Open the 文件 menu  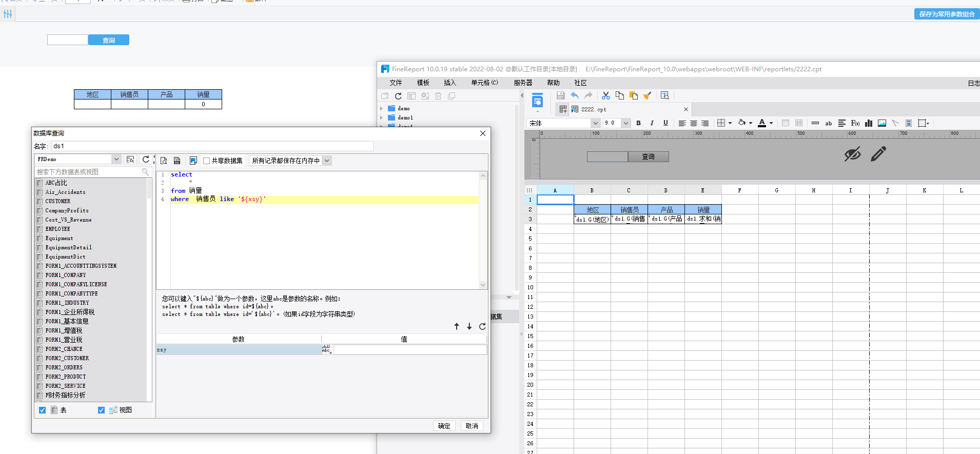[x=396, y=83]
